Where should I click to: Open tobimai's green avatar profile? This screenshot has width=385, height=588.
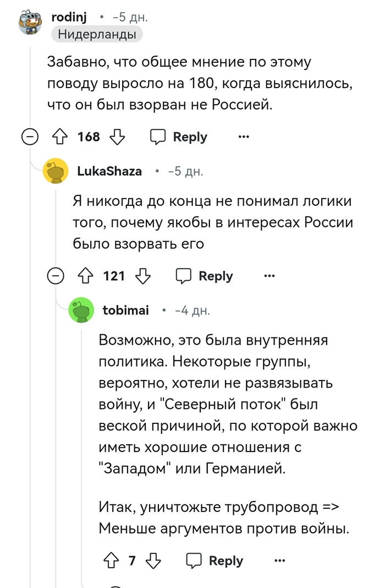(x=81, y=311)
